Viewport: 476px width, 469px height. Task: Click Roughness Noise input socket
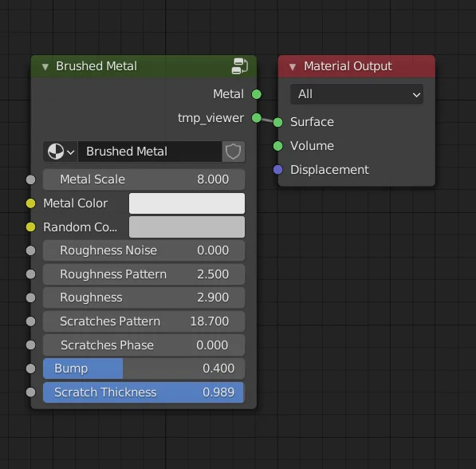coord(30,250)
